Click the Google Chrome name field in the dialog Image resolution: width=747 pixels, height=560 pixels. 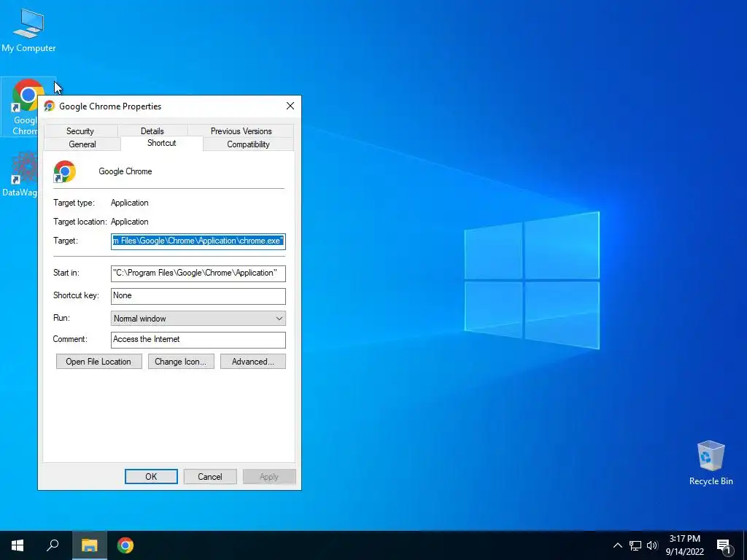tap(125, 171)
